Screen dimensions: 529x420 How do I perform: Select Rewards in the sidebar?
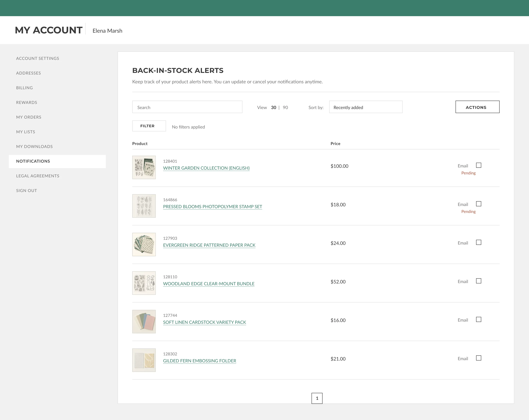click(x=27, y=102)
